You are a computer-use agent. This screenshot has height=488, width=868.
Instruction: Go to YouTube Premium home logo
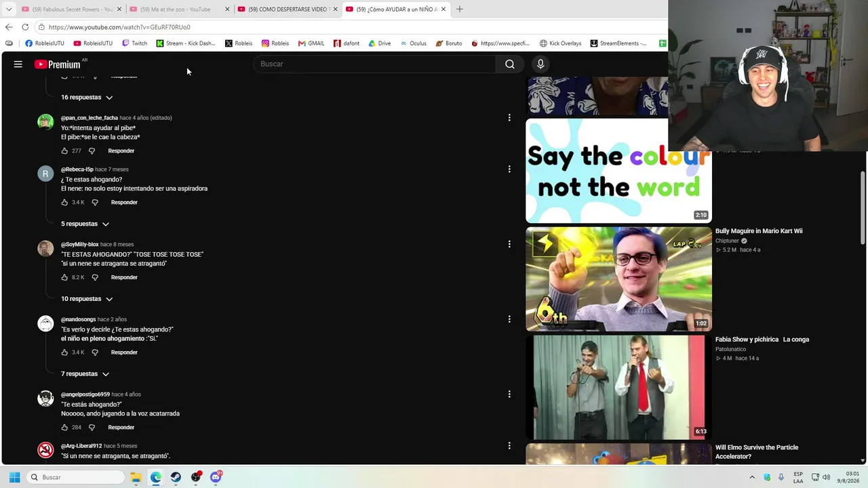pos(58,64)
